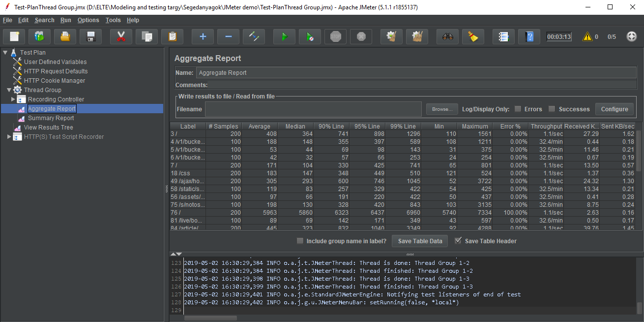Open the Options menu
This screenshot has width=644, height=322.
coord(88,20)
